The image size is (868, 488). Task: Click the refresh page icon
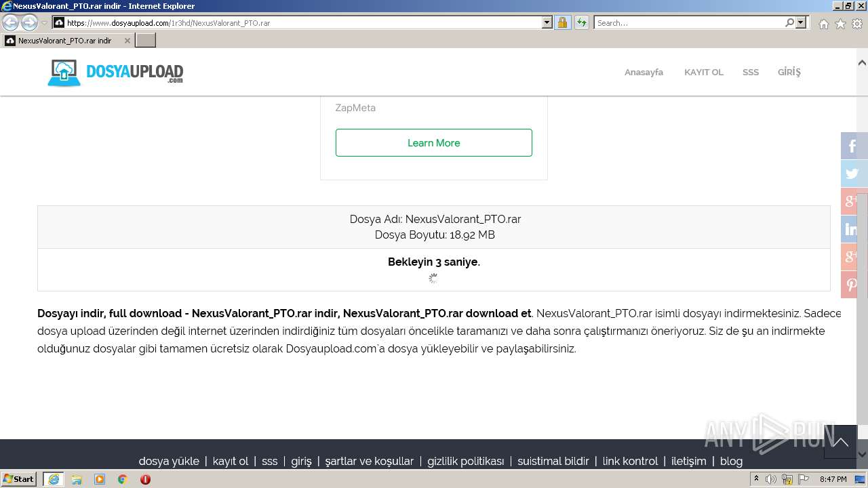[x=582, y=22]
